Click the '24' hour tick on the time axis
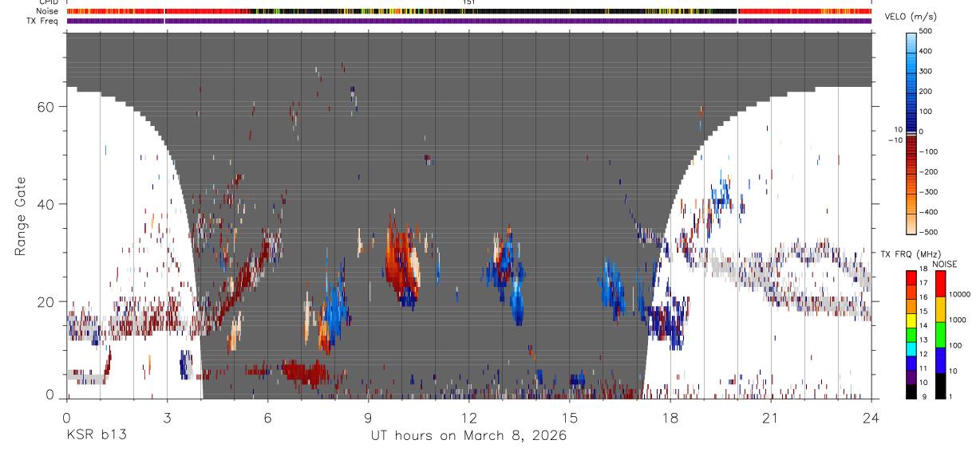 click(871, 417)
